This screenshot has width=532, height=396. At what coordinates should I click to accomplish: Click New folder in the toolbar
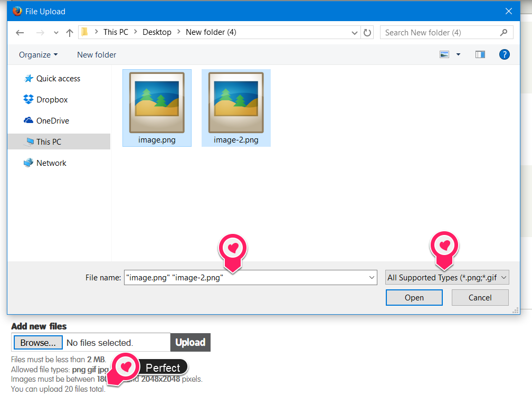[97, 55]
